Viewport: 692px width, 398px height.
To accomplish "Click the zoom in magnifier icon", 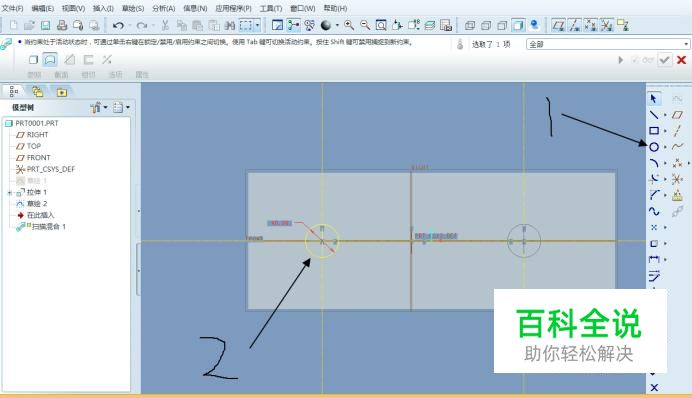I will (349, 25).
